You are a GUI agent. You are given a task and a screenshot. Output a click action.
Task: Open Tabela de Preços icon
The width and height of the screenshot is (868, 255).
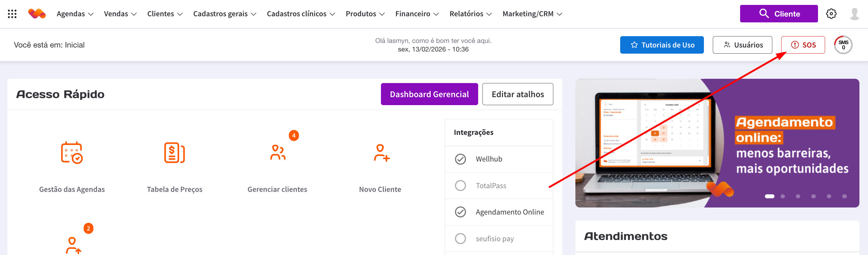click(x=174, y=153)
